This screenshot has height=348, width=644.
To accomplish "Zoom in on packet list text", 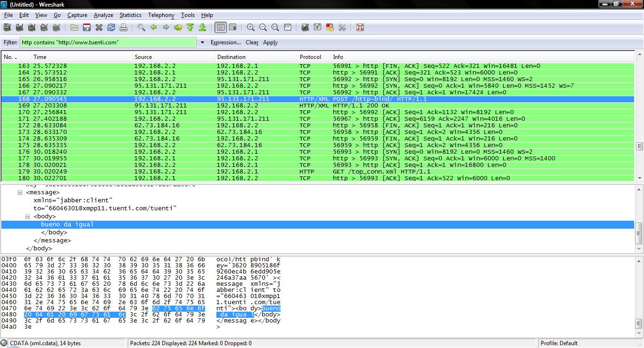I will coord(251,27).
